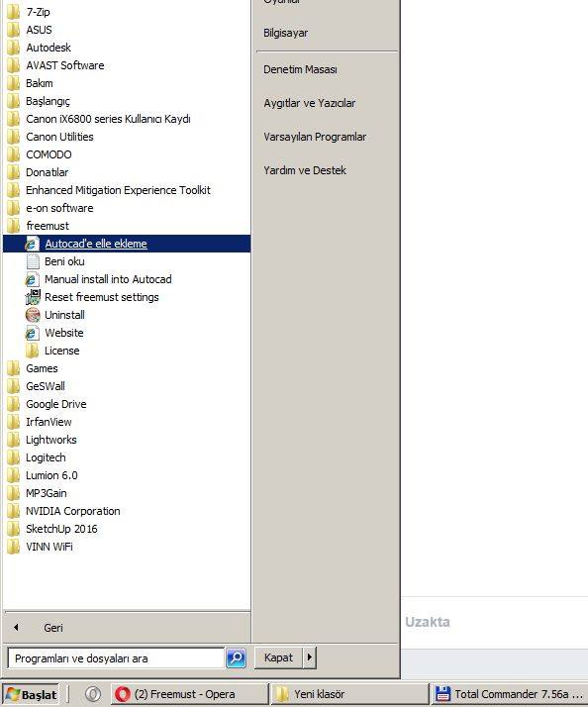Click the folder icon beside Lumion 6.0
This screenshot has width=588, height=707.
(x=14, y=475)
